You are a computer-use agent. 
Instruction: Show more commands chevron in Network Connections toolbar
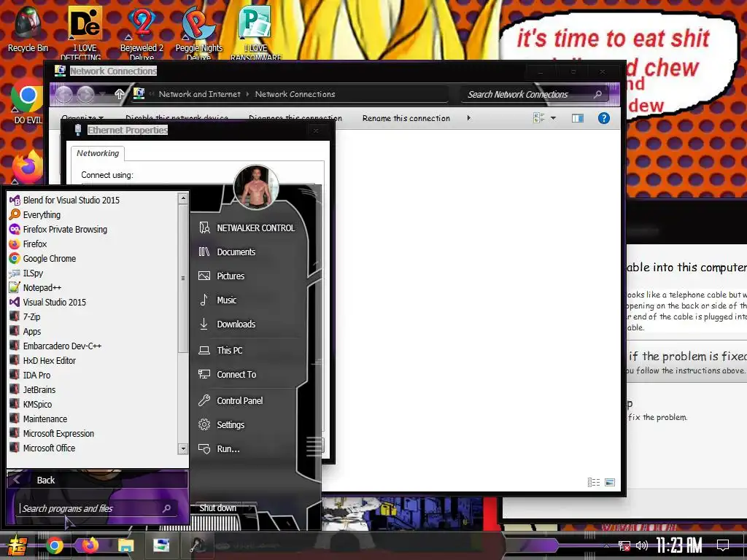tap(469, 118)
